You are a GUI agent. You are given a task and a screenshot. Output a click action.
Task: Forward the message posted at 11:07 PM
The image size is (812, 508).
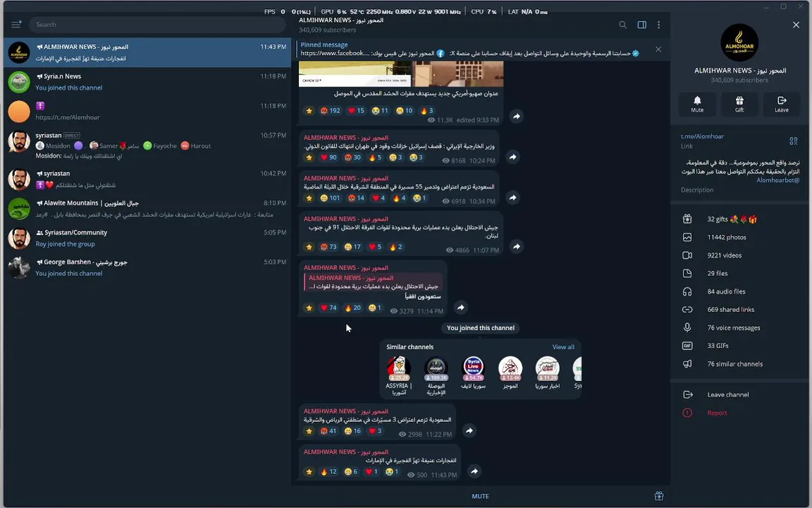pos(516,247)
